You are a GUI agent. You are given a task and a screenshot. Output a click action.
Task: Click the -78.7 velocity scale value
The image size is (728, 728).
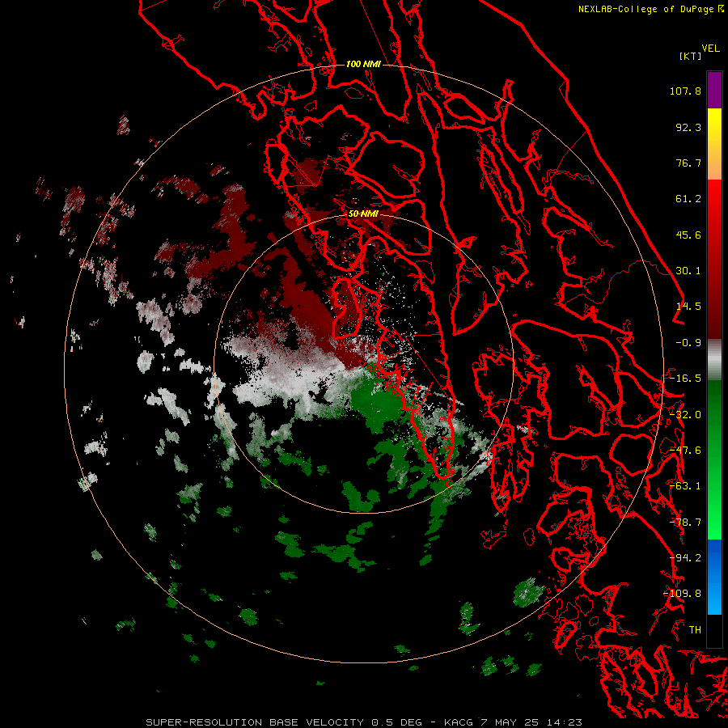(x=685, y=523)
